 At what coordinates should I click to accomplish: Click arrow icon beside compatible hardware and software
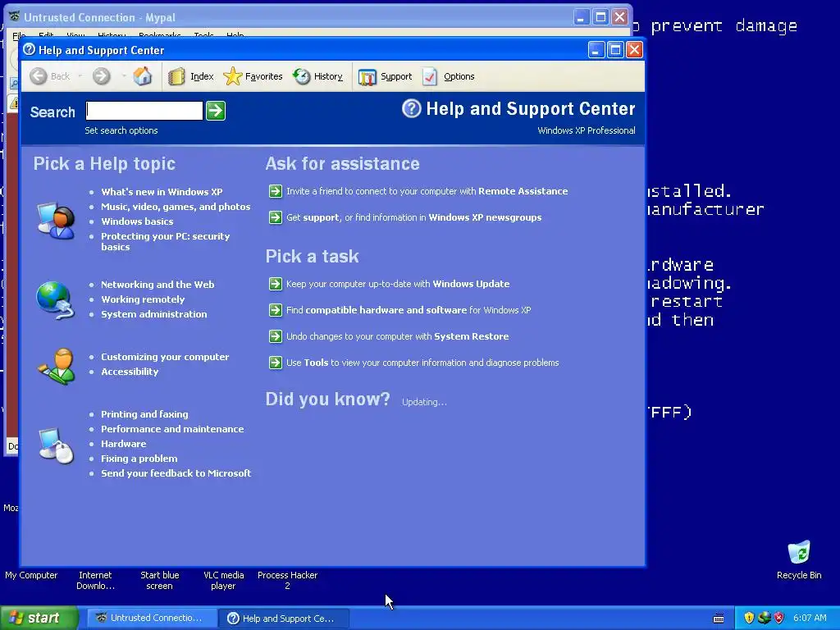[276, 310]
